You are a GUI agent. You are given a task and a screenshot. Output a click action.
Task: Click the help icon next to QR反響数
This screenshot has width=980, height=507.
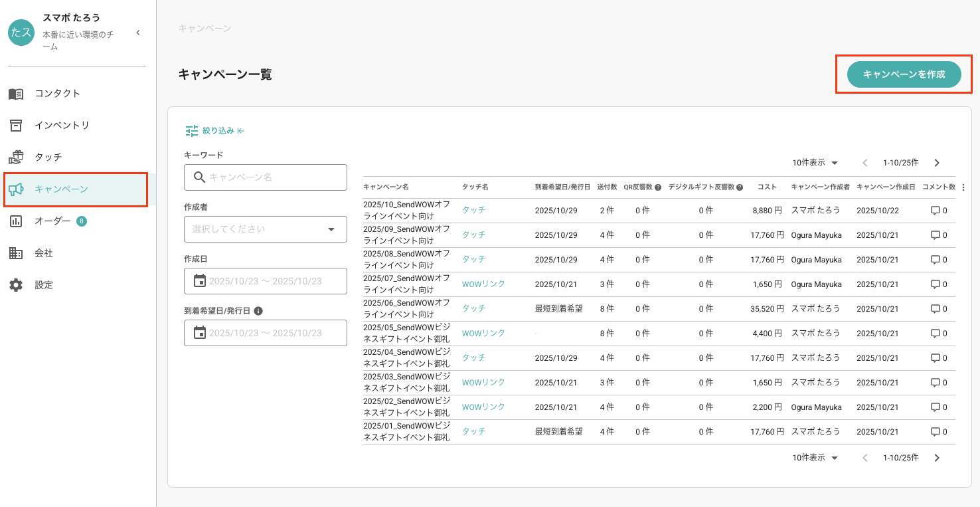coord(658,187)
